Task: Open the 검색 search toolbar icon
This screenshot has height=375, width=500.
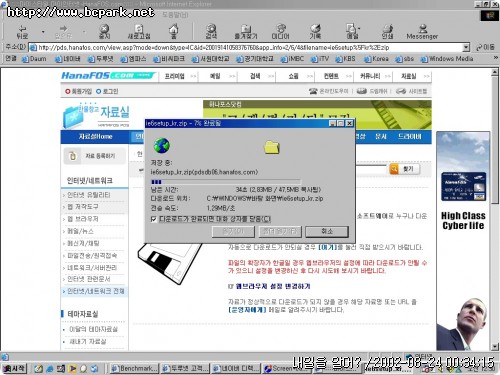Action: [x=211, y=32]
